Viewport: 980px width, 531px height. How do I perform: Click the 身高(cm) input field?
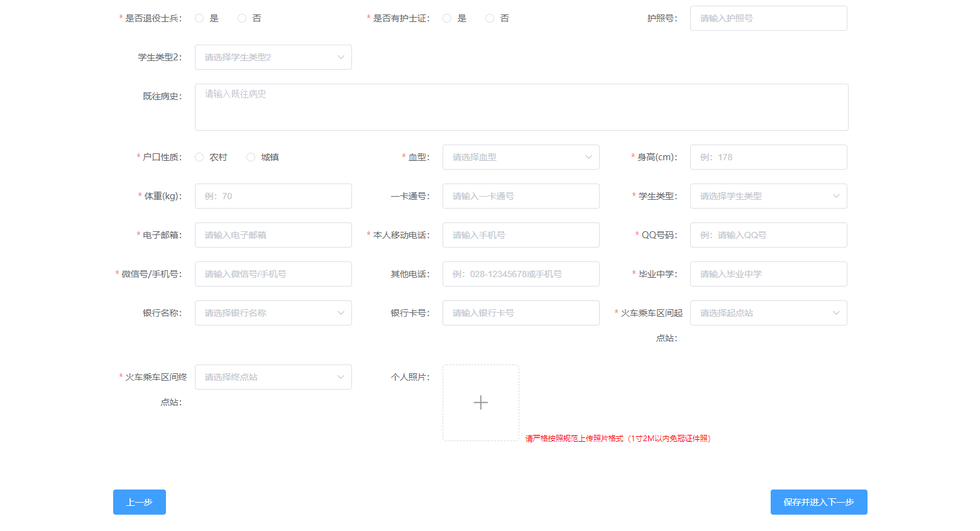768,157
